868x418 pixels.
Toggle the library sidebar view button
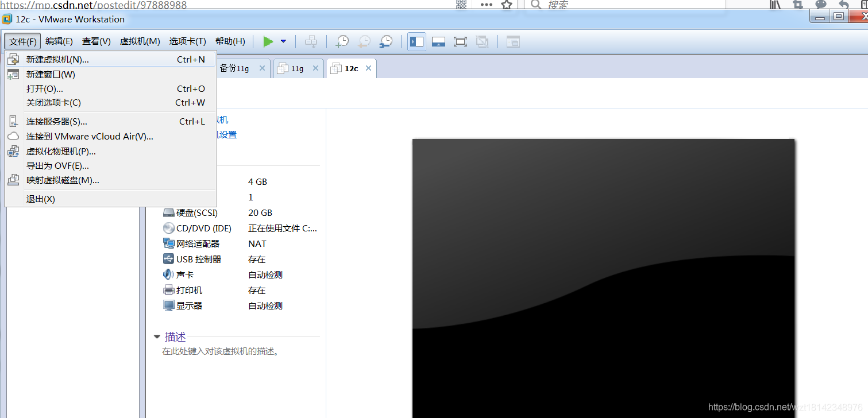(x=417, y=41)
